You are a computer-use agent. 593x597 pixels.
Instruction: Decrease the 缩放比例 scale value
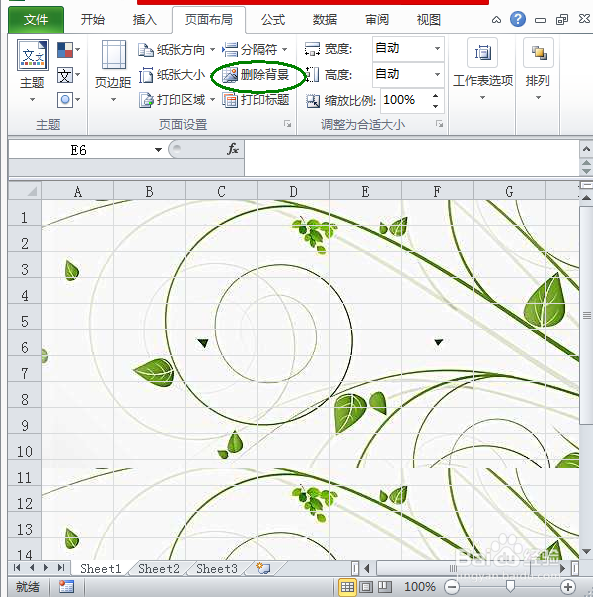pyautogui.click(x=435, y=106)
